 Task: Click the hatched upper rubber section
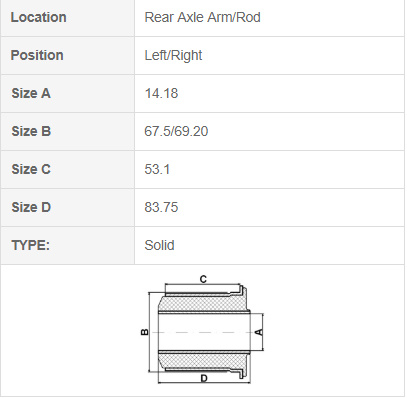(202, 303)
